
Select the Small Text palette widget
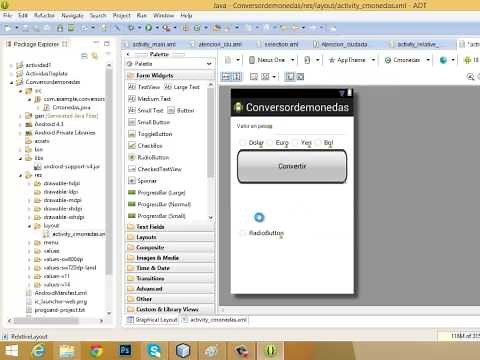(146, 110)
